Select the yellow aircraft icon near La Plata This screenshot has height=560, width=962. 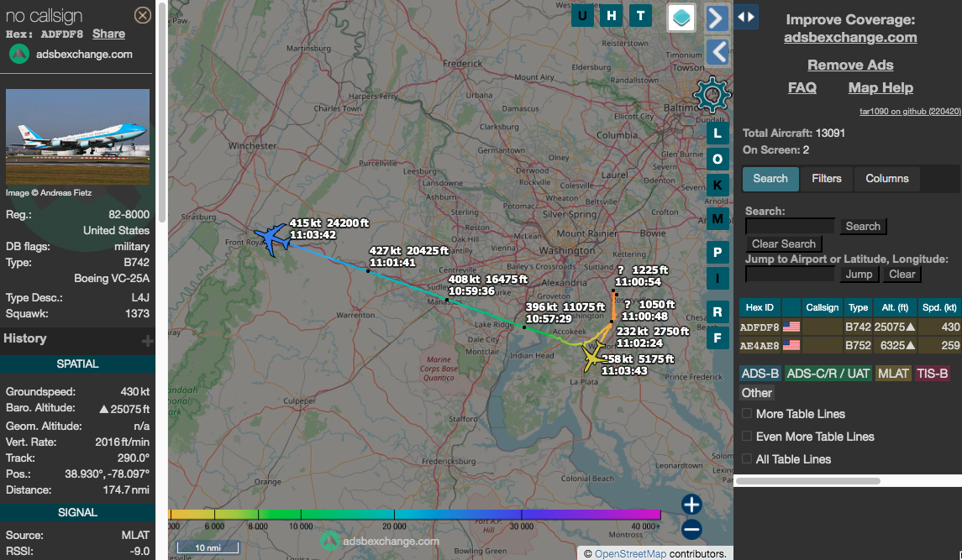[593, 355]
